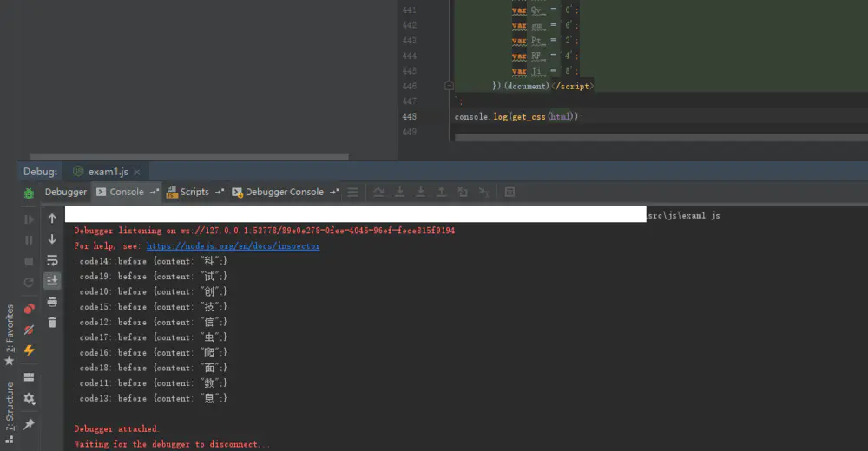Toggle soft-wrap in console output
868x451 pixels.
click(52, 260)
